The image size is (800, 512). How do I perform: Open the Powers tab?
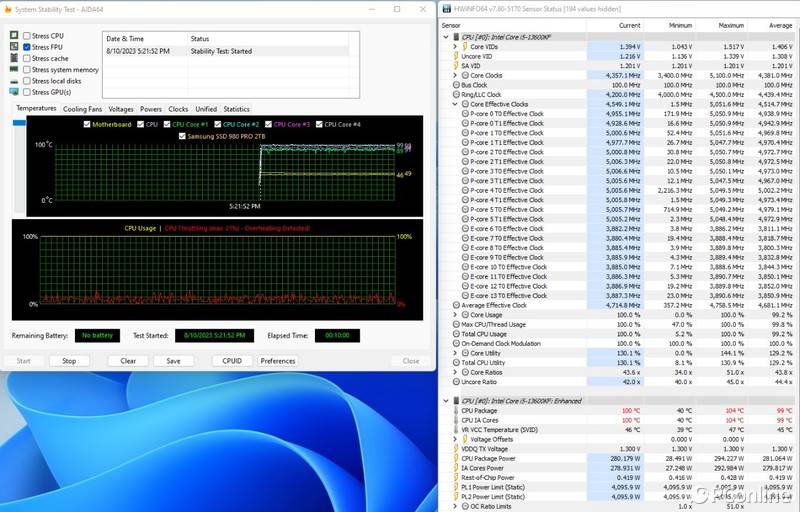151,109
